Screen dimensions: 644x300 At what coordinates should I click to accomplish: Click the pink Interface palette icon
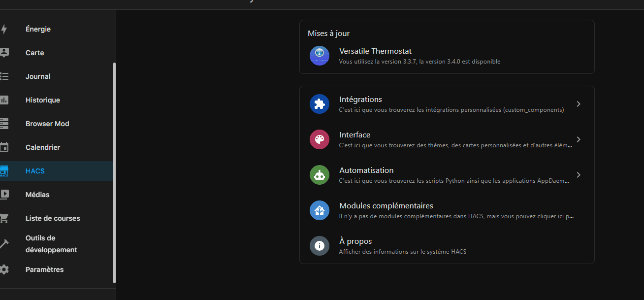click(320, 139)
